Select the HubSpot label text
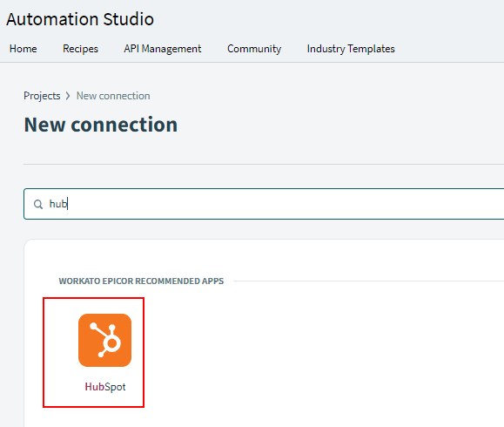Image resolution: width=504 pixels, height=427 pixels. pos(105,387)
